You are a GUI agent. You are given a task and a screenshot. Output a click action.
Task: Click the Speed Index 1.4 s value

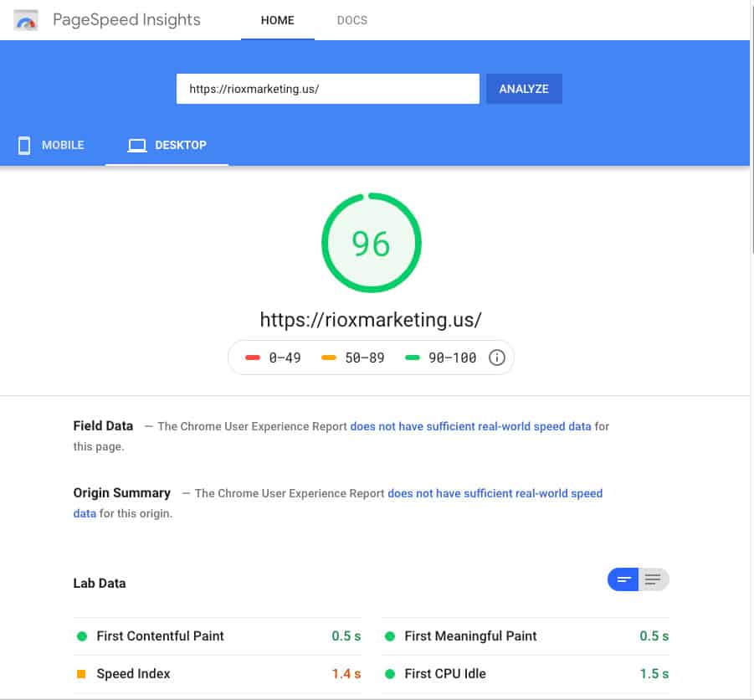point(346,673)
